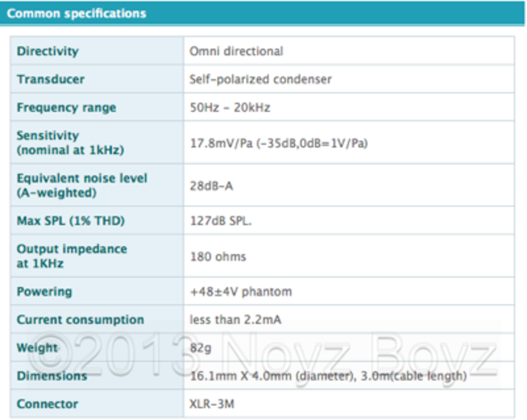The height and width of the screenshot is (420, 527).
Task: Select the Equivalent noise level label
Action: (82, 185)
